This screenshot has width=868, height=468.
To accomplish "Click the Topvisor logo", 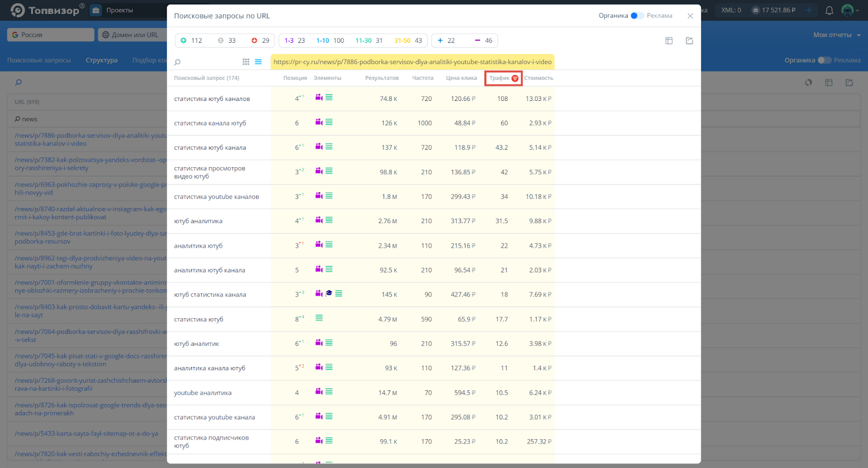I will [48, 10].
